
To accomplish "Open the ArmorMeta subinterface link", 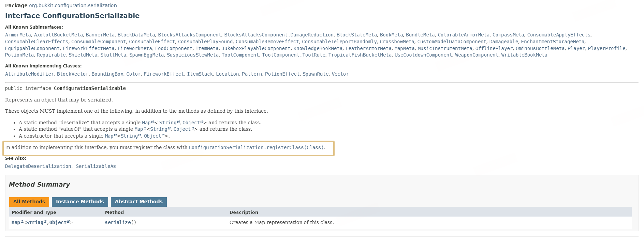I will tap(18, 35).
